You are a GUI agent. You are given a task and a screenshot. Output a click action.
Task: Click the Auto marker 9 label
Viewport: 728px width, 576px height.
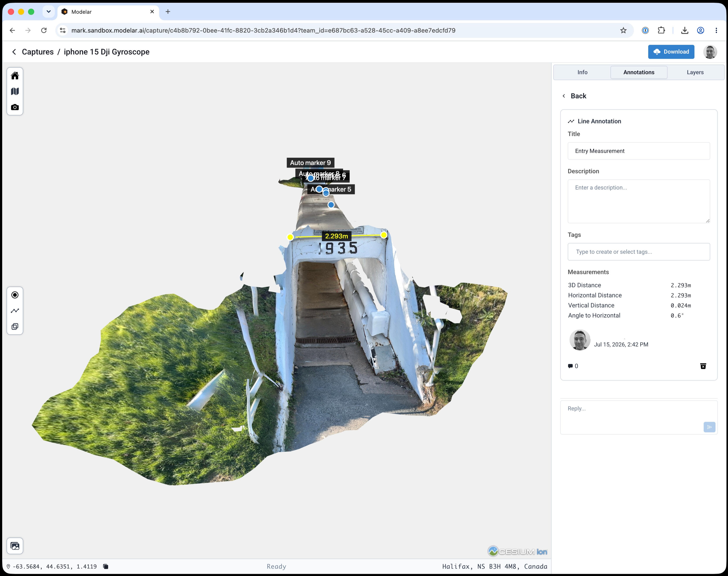(x=310, y=163)
